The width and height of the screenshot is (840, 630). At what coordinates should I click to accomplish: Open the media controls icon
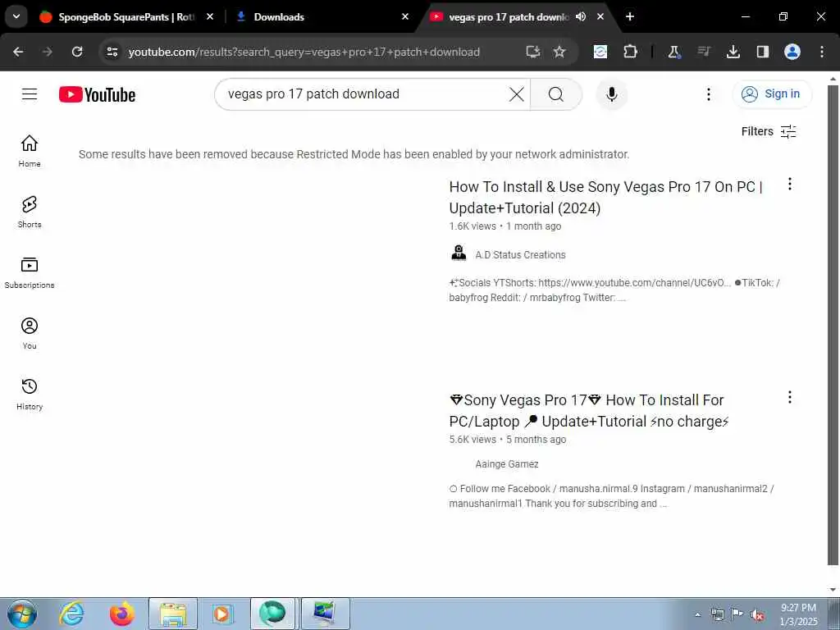point(704,52)
